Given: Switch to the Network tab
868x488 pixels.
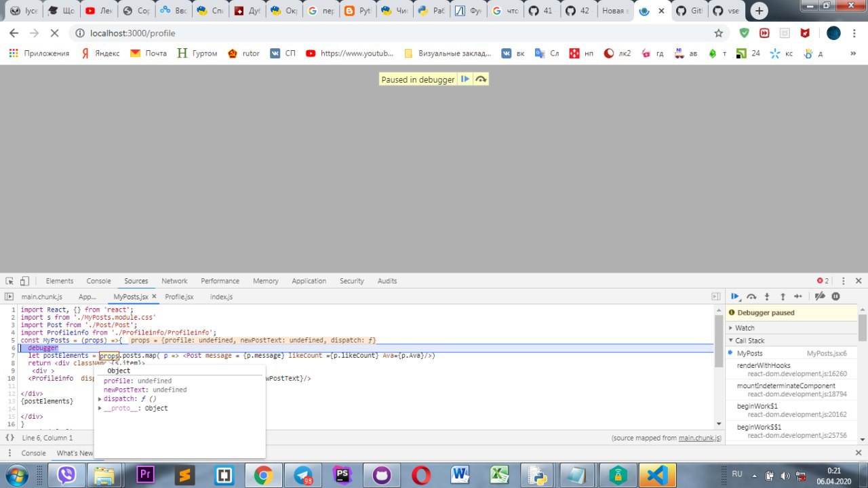Looking at the screenshot, I should pos(174,281).
